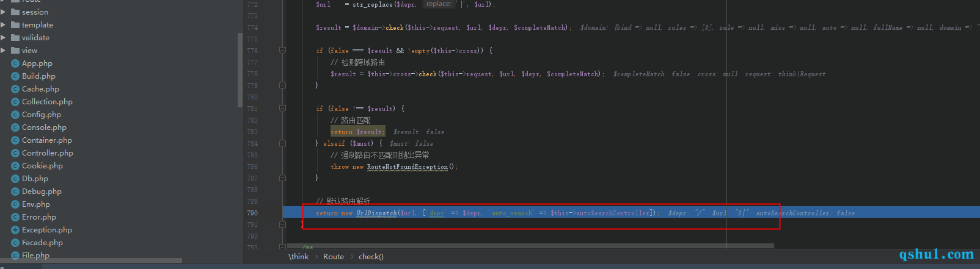Click the Cookie.php class icon
Viewport: 980px width, 269px height.
16,166
